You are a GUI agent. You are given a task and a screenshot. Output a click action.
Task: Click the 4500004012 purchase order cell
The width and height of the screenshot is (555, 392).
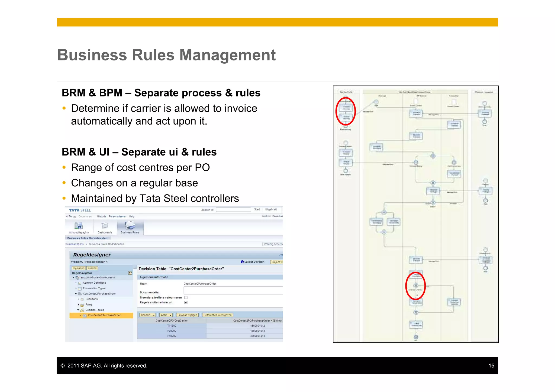(x=245, y=326)
